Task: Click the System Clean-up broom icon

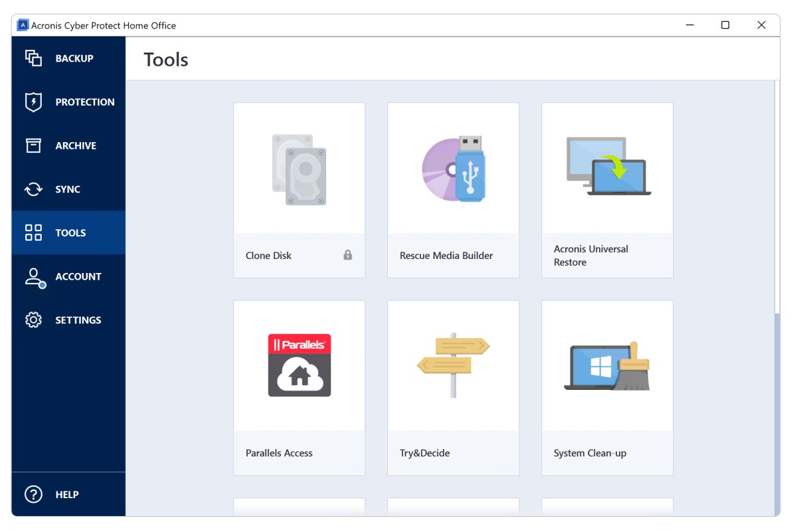Action: pyautogui.click(x=607, y=365)
